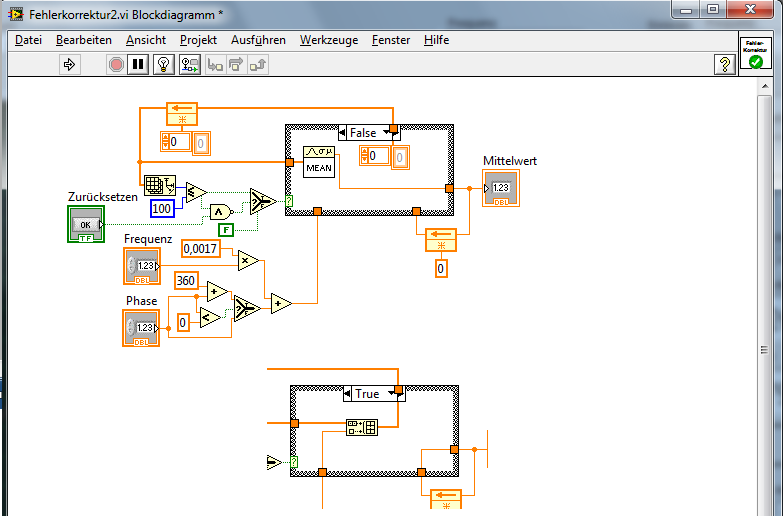Click the VI icon in top-right corner
784x516 pixels.
pyautogui.click(x=755, y=54)
